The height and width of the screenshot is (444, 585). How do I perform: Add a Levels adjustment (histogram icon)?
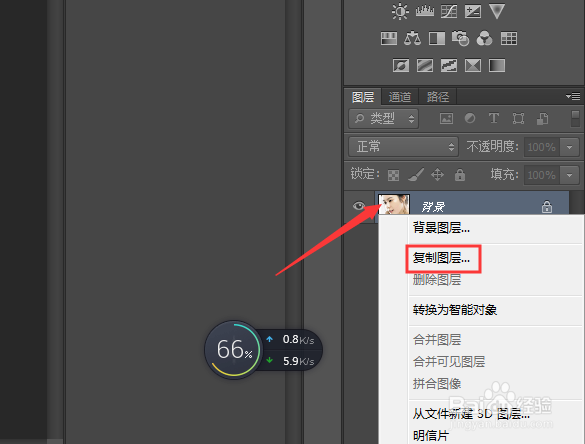(x=425, y=11)
